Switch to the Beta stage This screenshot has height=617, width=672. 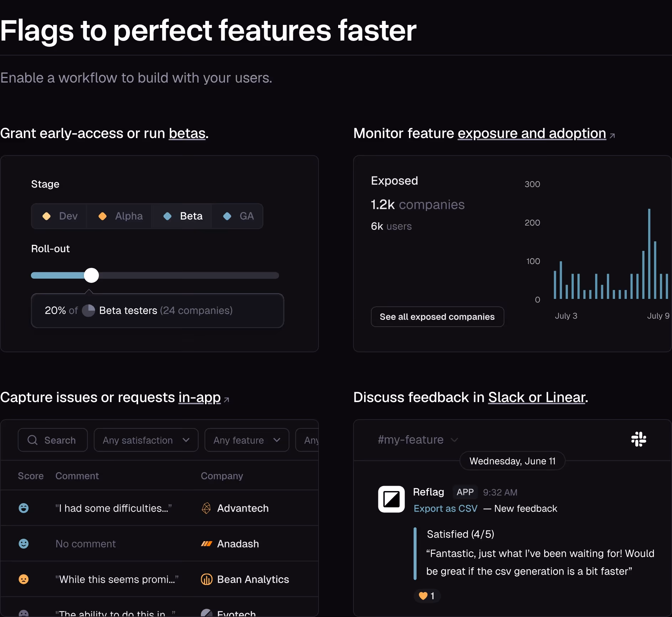tap(182, 216)
